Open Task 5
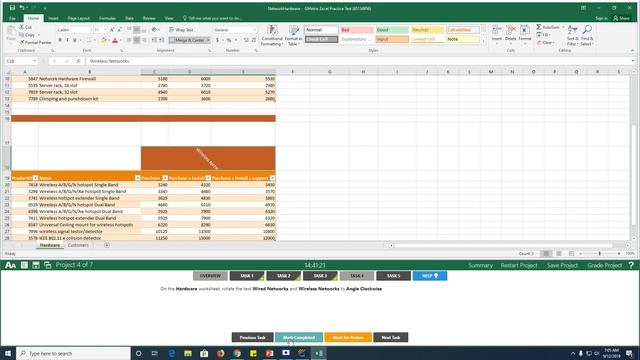 pyautogui.click(x=393, y=276)
